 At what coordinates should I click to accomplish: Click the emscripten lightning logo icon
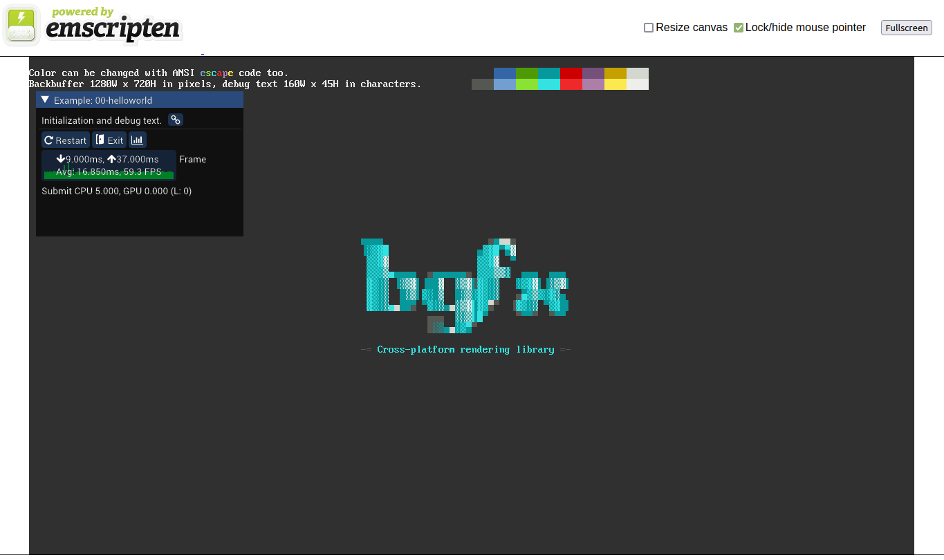21,25
